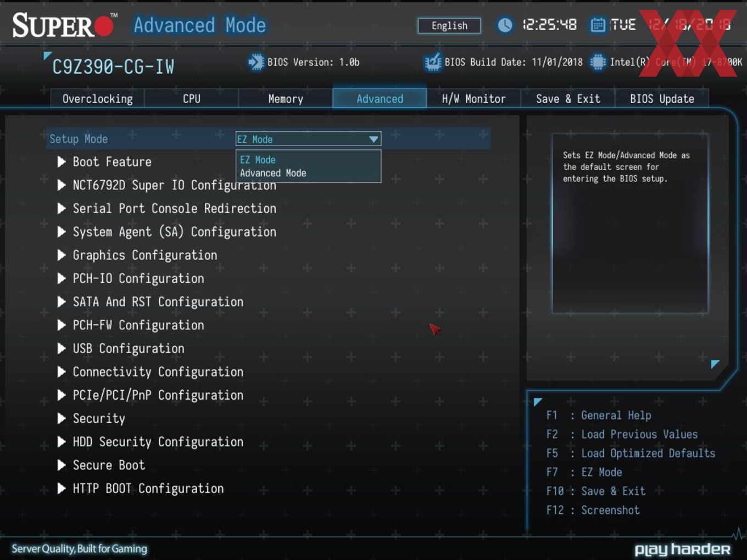The height and width of the screenshot is (560, 747).
Task: Click the CPU chip icon beside Intel(R)
Action: coord(598,62)
